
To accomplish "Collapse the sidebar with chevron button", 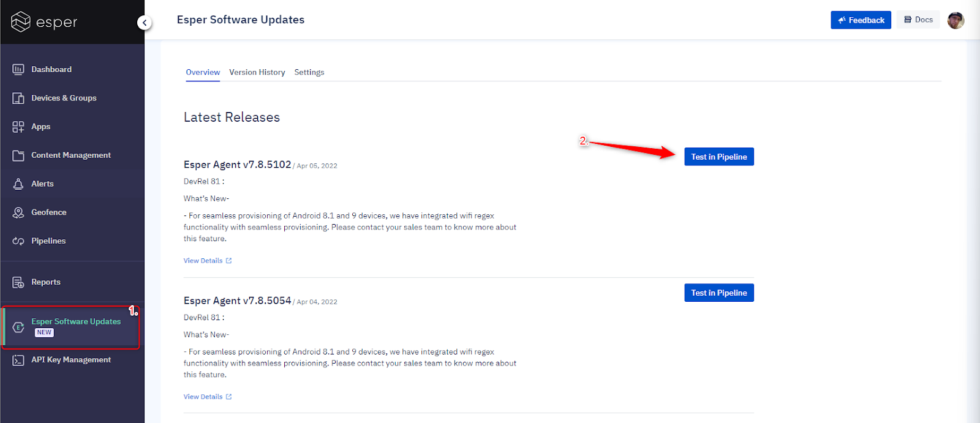I will coord(145,23).
